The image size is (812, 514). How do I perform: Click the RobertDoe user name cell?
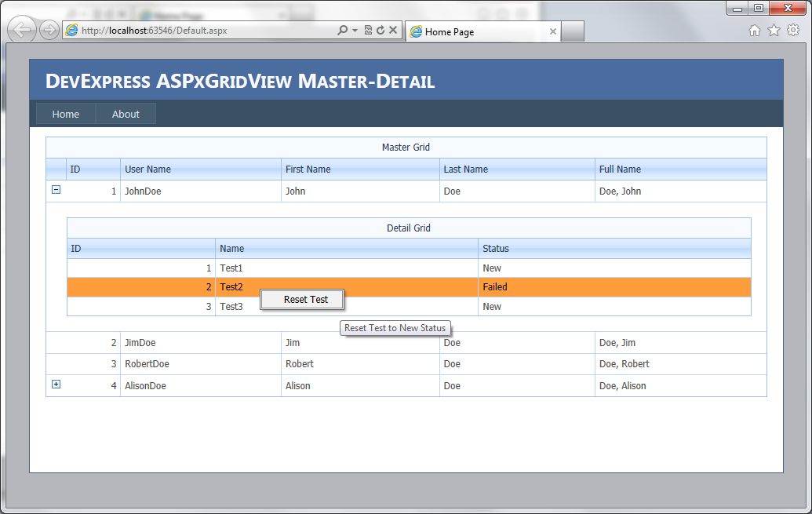(x=201, y=364)
